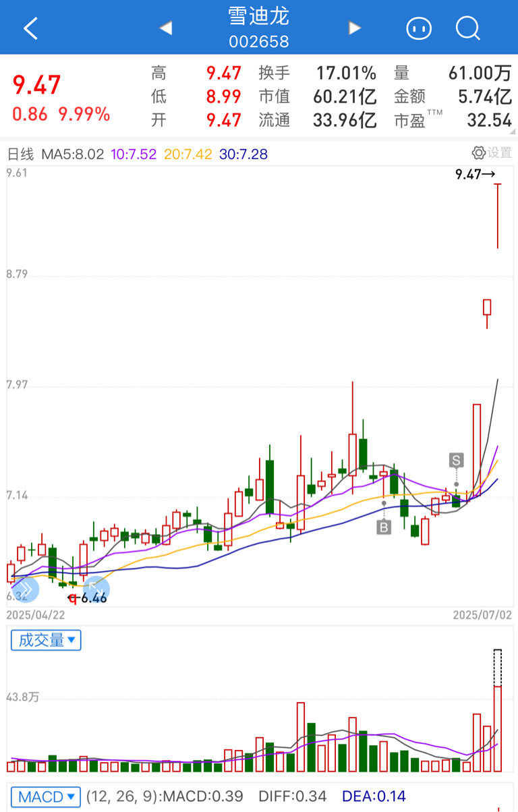Tap price change amount 0.86

[x=30, y=115]
